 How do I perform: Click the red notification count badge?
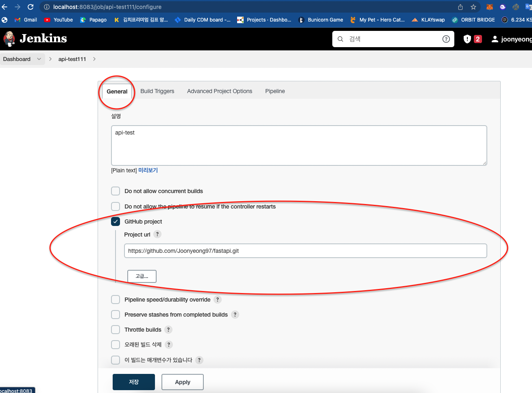[x=478, y=39]
